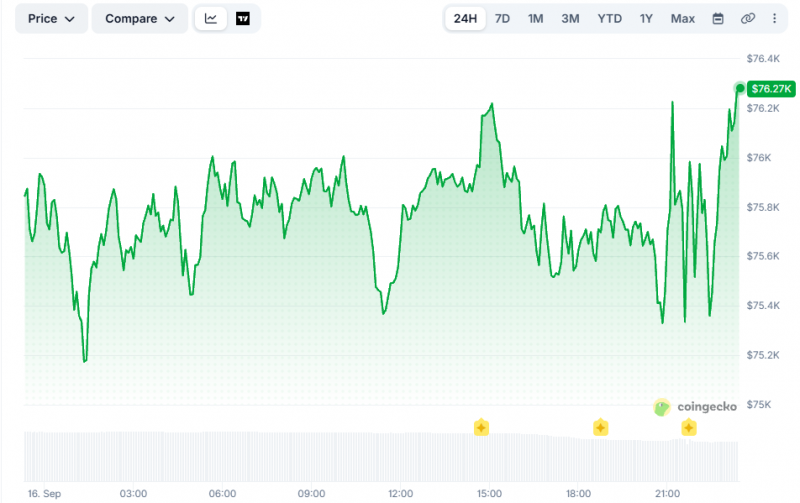Image resolution: width=800 pixels, height=503 pixels.
Task: Show year-to-date YTD range
Action: click(x=610, y=19)
